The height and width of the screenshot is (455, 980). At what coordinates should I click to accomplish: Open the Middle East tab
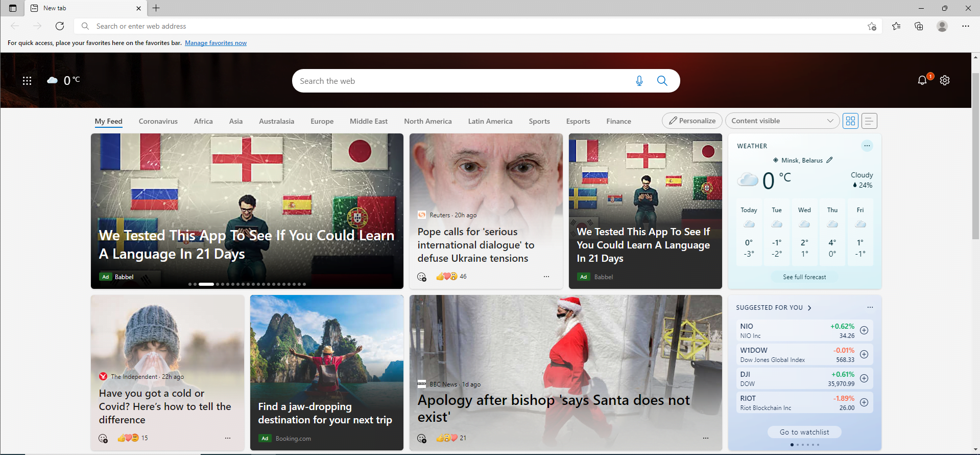369,121
